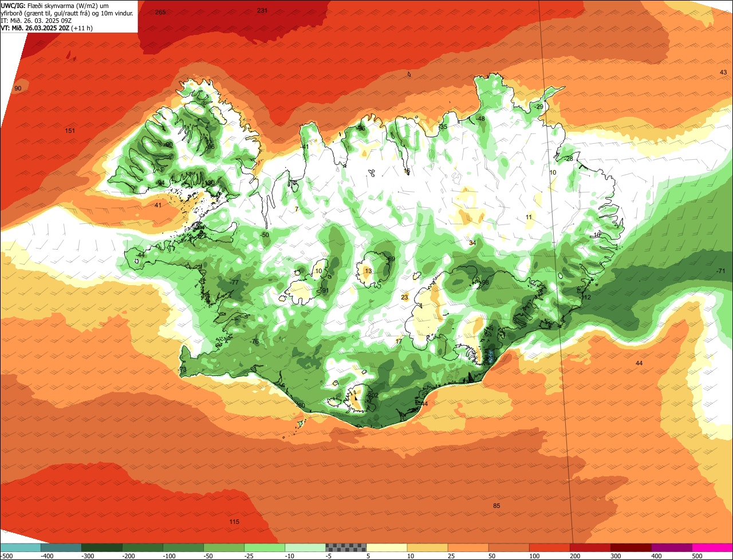This screenshot has height=560, width=733.
Task: Click the '500' label on the legend
Action: pyautogui.click(x=698, y=556)
